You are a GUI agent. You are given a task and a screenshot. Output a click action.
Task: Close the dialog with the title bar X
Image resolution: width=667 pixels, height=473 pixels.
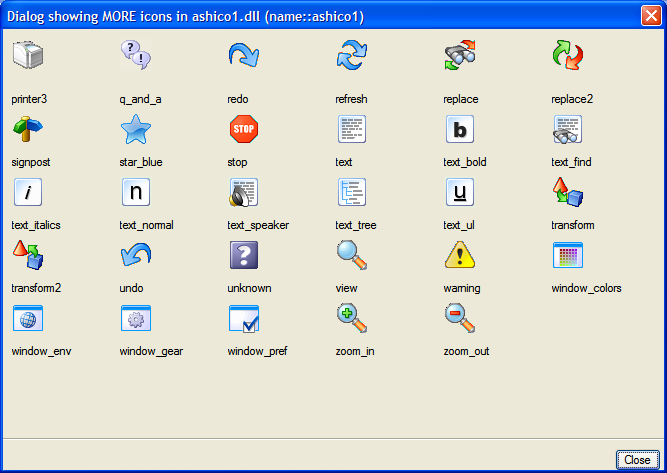650,14
